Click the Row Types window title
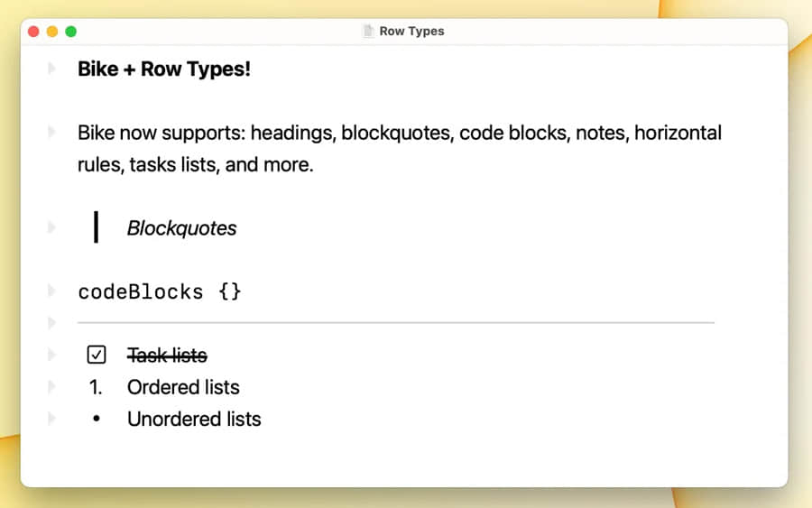Viewport: 812px width, 508px height. 411,32
